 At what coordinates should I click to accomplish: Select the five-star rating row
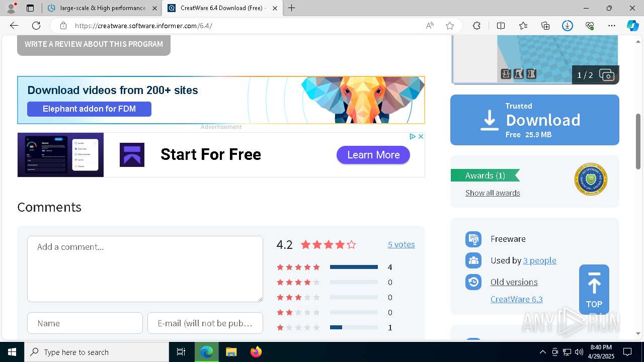(335, 267)
